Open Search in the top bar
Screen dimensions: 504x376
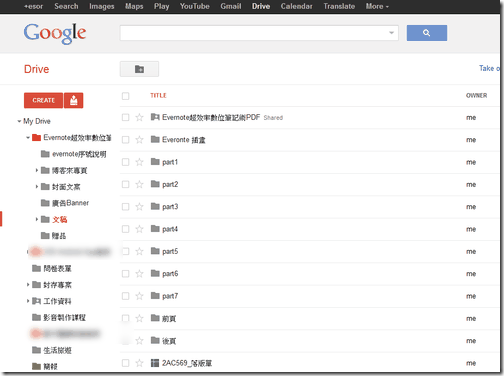click(66, 6)
